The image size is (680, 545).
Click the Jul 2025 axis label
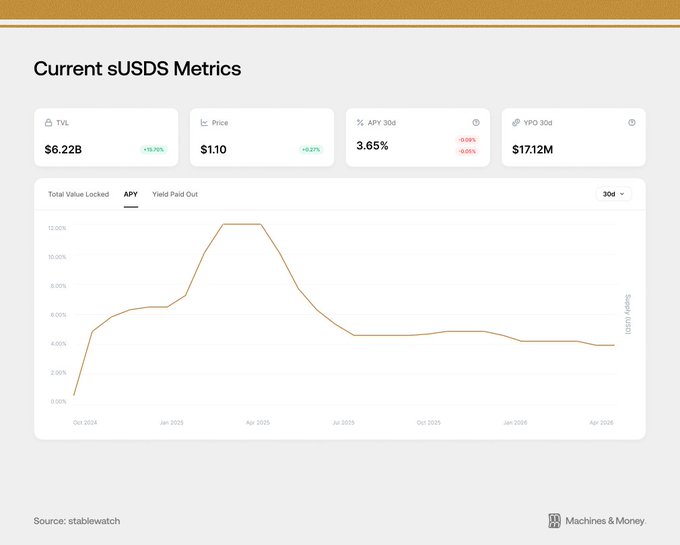coord(343,422)
